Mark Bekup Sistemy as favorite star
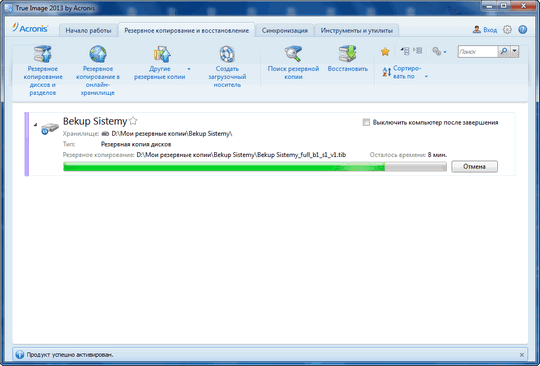This screenshot has width=540, height=366. click(133, 121)
